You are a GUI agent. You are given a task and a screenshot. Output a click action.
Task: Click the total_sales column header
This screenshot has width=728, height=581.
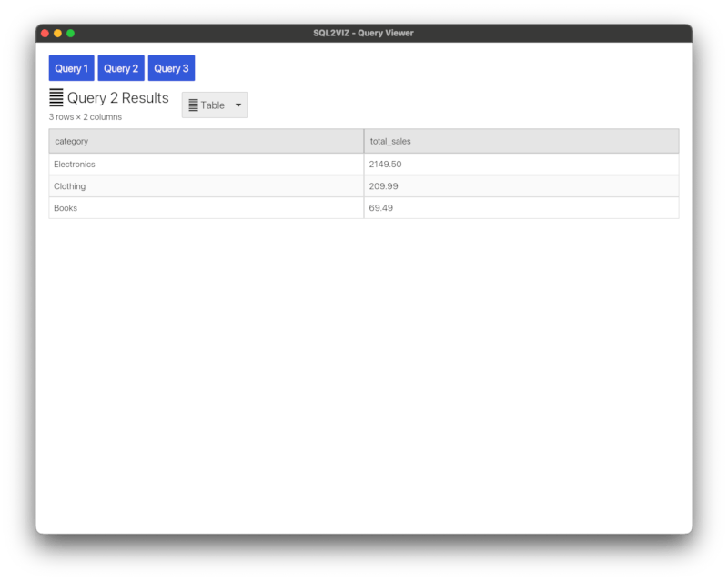[521, 141]
